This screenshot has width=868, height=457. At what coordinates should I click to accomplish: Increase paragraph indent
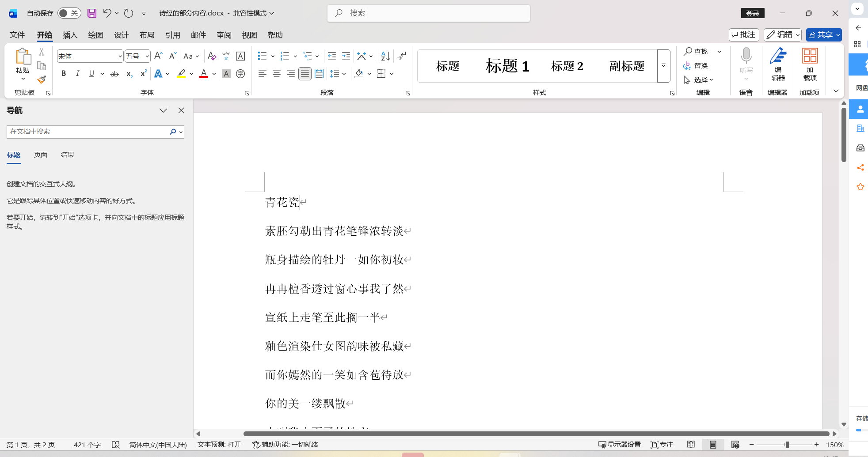(346, 56)
